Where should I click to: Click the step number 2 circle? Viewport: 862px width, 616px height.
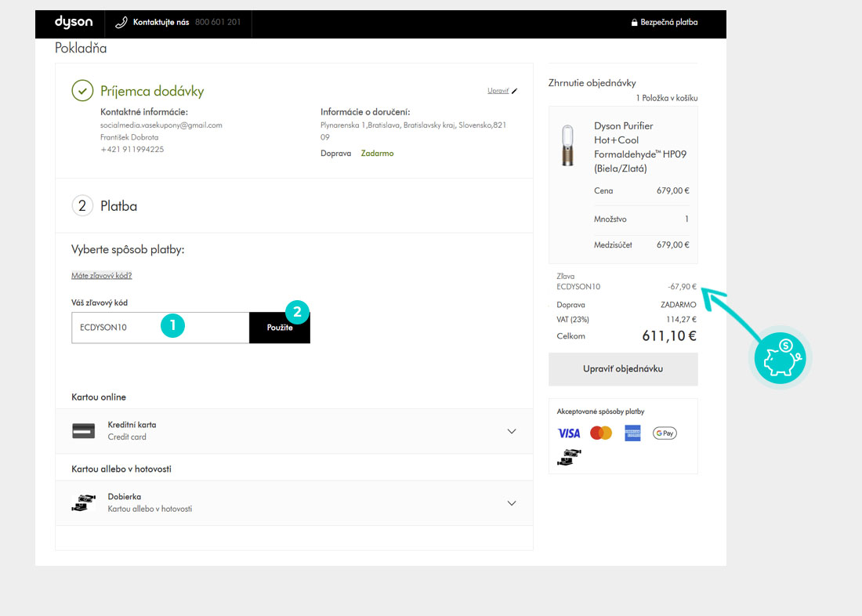coord(82,206)
